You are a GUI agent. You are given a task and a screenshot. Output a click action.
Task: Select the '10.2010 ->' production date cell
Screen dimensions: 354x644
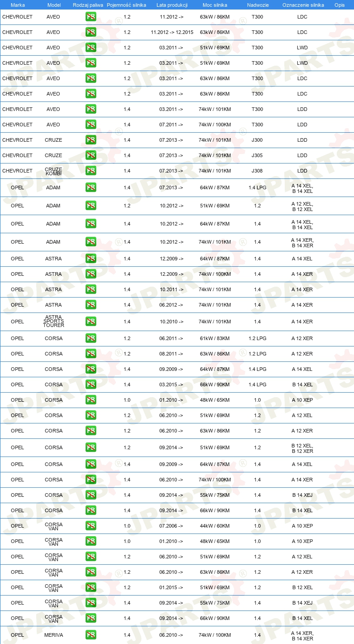(x=171, y=322)
